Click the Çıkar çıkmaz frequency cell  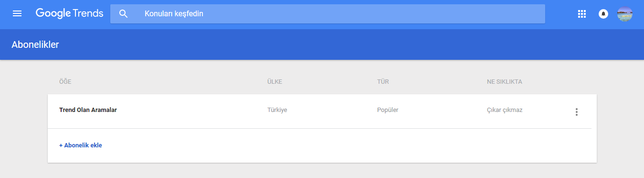[505, 110]
